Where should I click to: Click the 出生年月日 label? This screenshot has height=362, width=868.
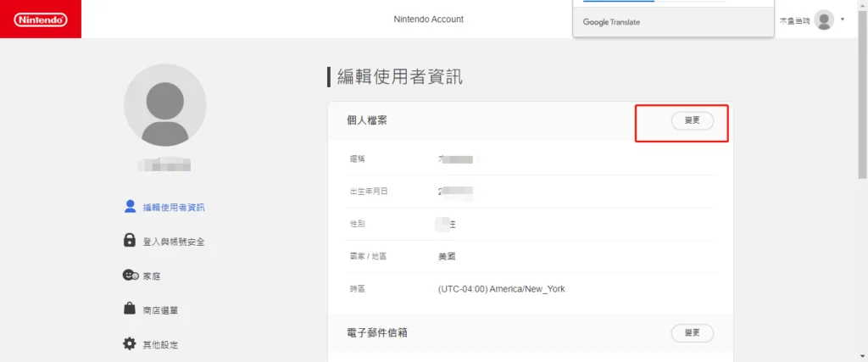(x=368, y=192)
